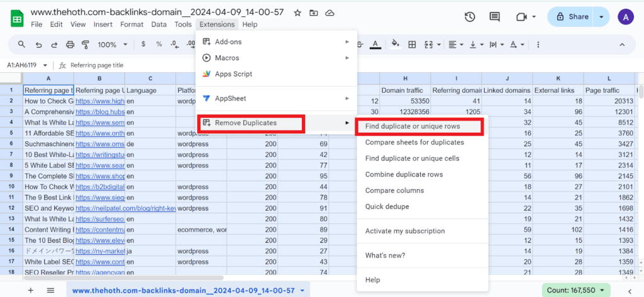Open the File menu

[x=36, y=24]
